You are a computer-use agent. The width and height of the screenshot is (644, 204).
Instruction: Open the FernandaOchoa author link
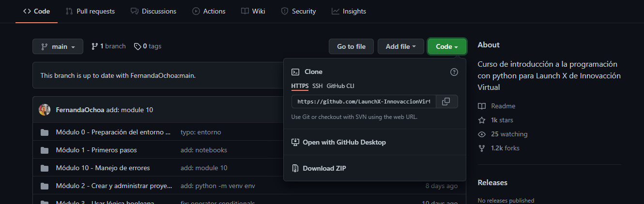80,110
